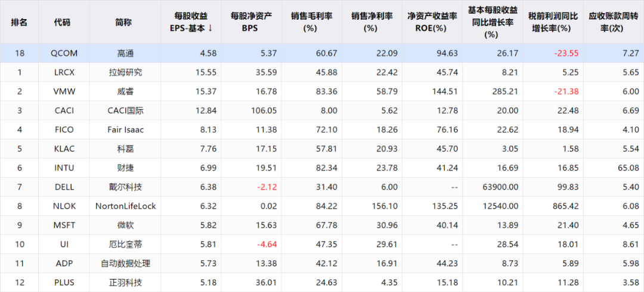Click the 15.55 EPS value for LRCX
This screenshot has height=292, width=644.
tap(206, 72)
